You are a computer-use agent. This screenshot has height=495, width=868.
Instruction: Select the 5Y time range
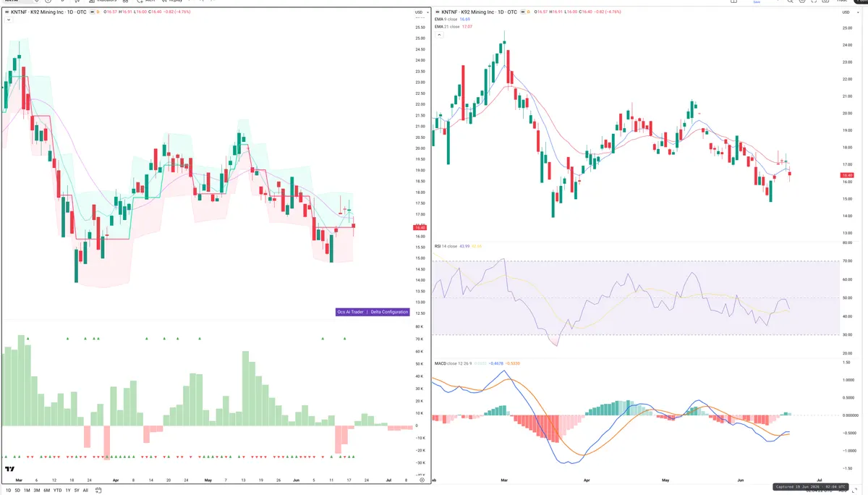(x=77, y=490)
